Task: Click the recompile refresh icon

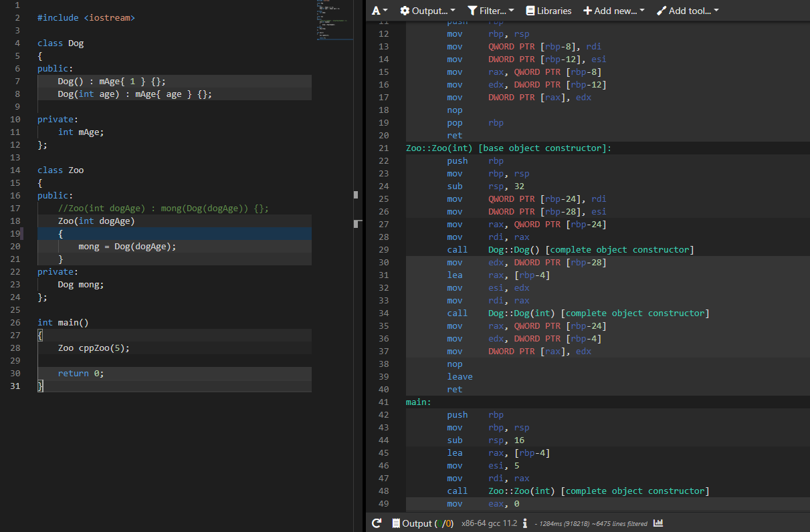Action: tap(377, 523)
